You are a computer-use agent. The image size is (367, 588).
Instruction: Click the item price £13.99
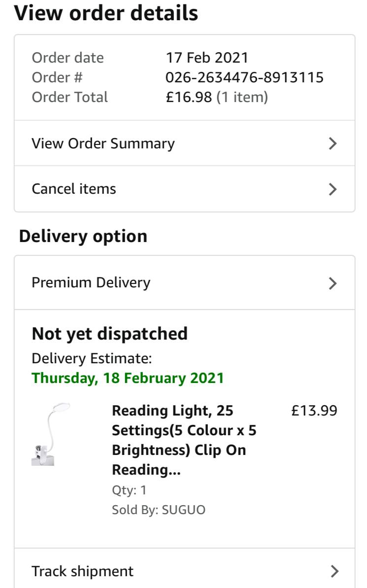(x=314, y=411)
